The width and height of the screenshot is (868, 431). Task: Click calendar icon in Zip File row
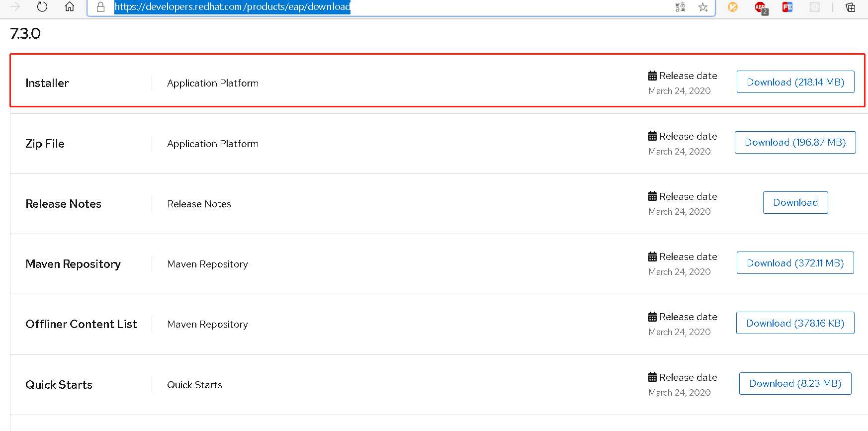[x=653, y=136]
